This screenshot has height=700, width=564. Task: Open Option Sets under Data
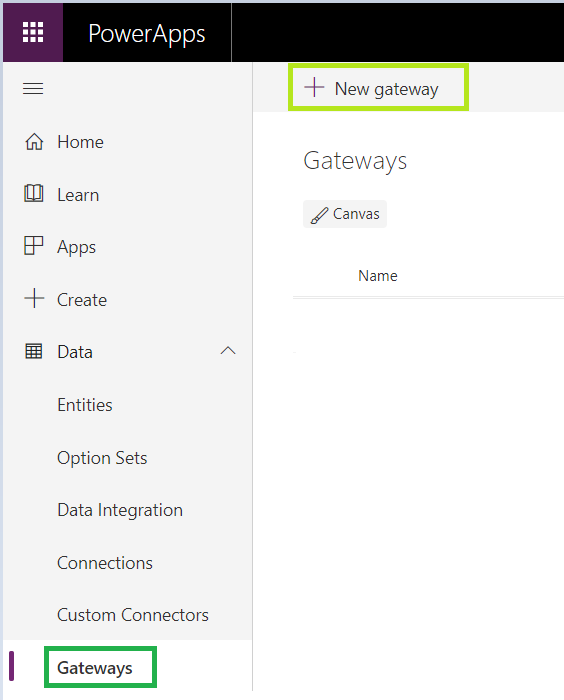pyautogui.click(x=102, y=458)
